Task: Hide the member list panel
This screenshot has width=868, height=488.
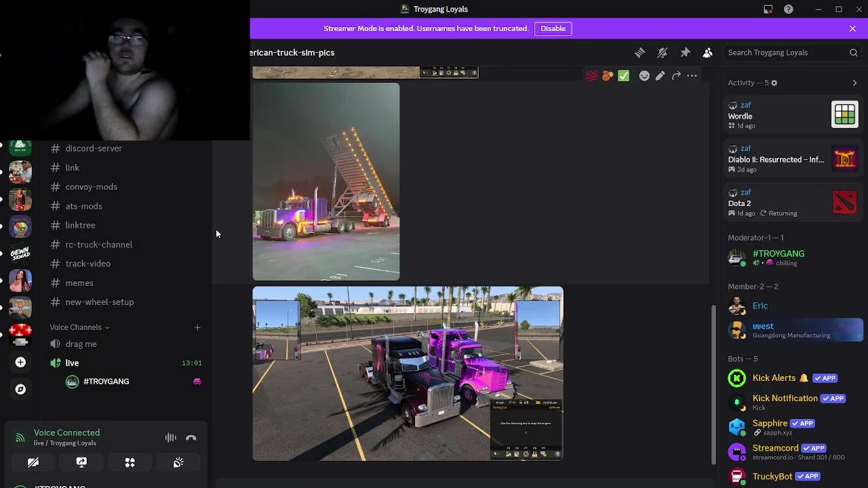Action: coord(707,53)
